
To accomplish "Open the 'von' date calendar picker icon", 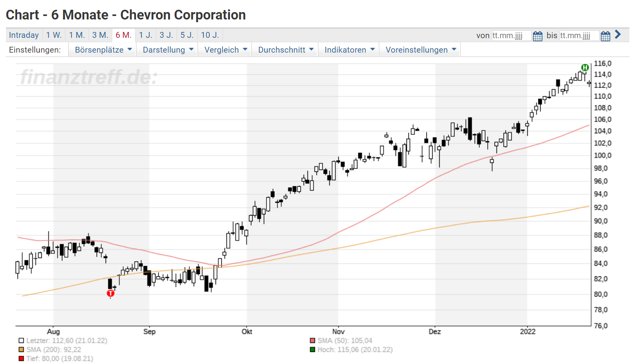I will point(537,36).
